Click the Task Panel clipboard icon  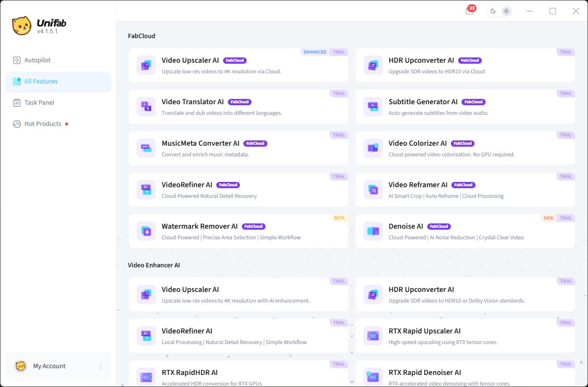click(17, 103)
